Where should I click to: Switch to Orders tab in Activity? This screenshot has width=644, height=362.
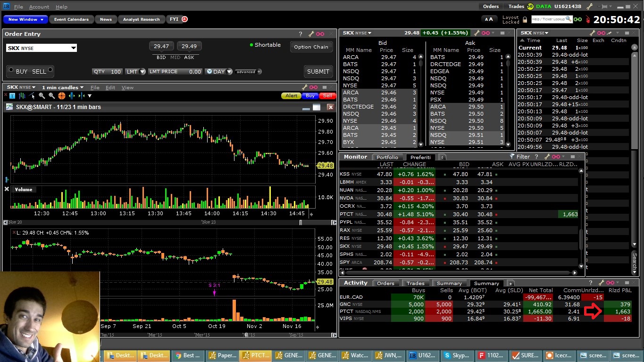[385, 283]
